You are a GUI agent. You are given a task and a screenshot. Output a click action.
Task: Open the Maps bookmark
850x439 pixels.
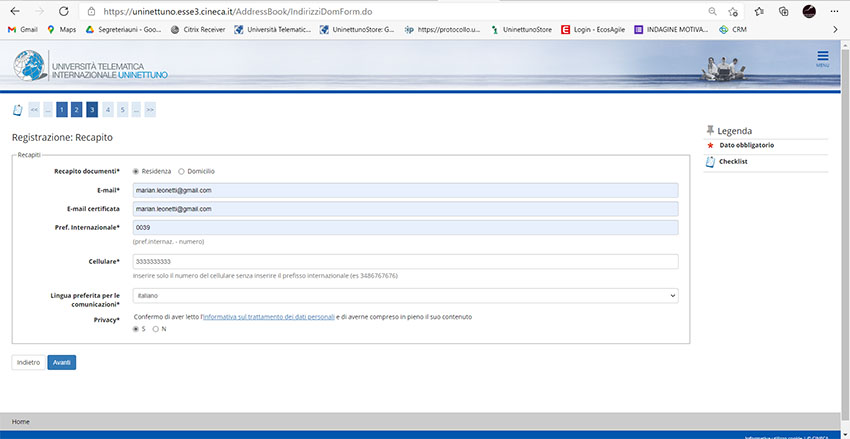(61, 30)
